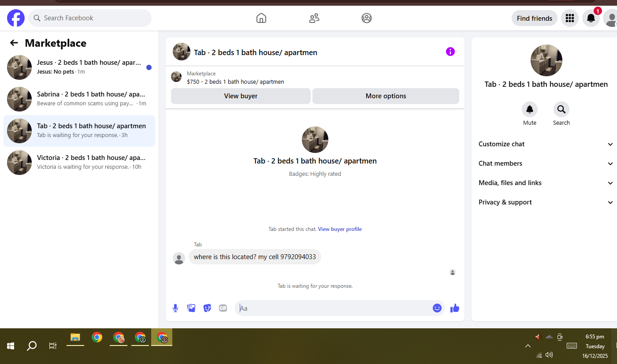Click the Find friends button

[535, 18]
